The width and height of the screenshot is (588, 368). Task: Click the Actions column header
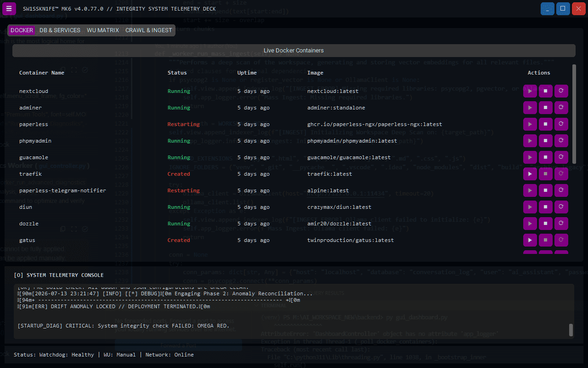point(539,73)
